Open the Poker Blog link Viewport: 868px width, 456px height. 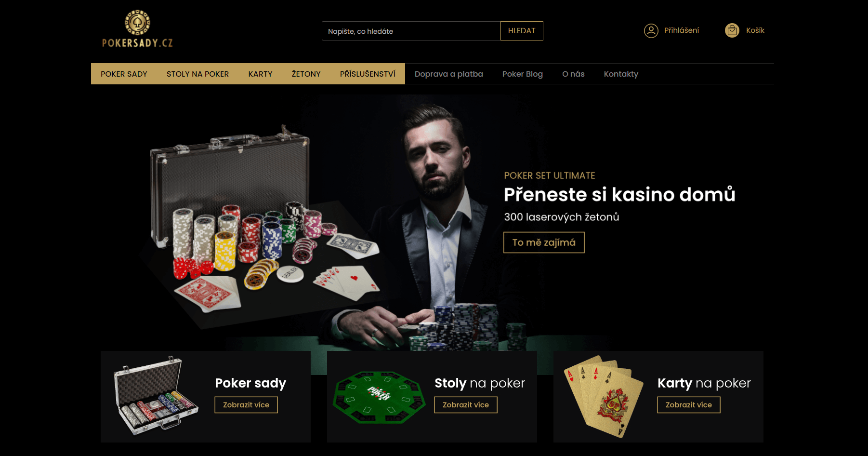(523, 74)
